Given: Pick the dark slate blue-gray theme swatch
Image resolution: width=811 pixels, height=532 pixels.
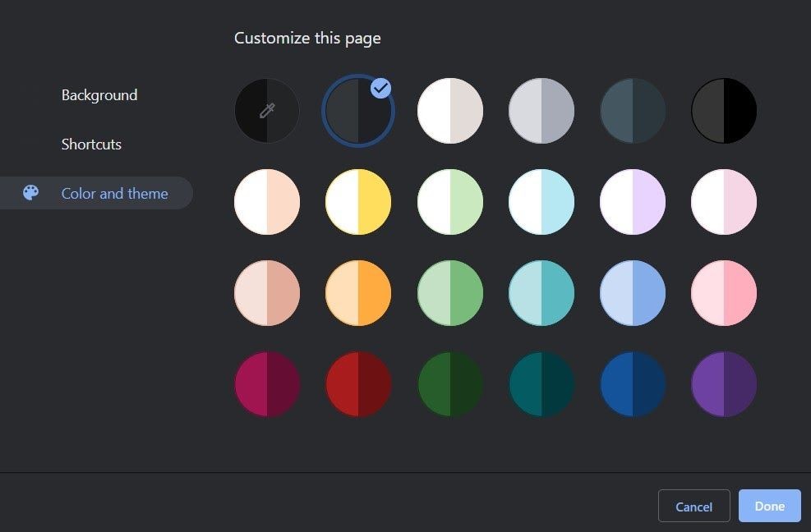Looking at the screenshot, I should click(x=633, y=111).
